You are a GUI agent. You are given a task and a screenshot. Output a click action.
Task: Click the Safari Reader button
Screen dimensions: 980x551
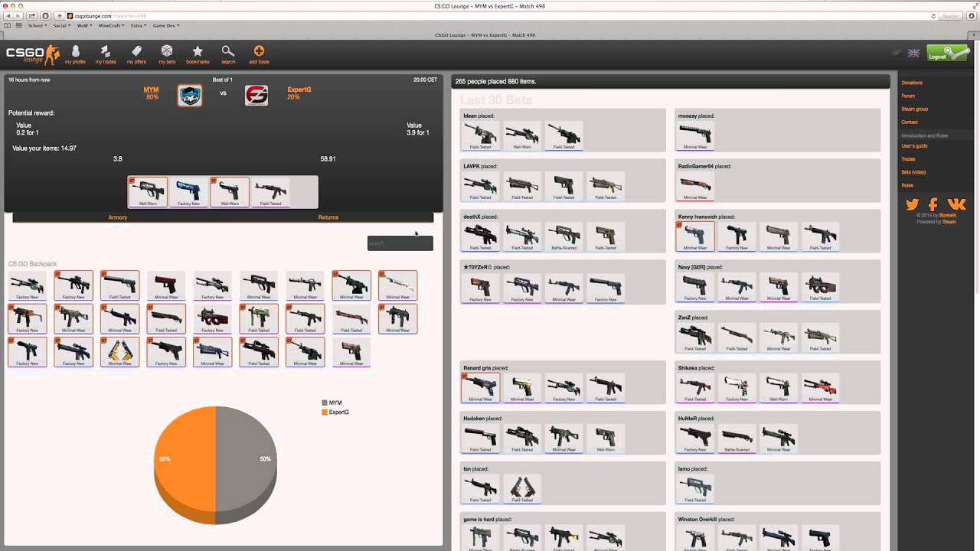(951, 16)
